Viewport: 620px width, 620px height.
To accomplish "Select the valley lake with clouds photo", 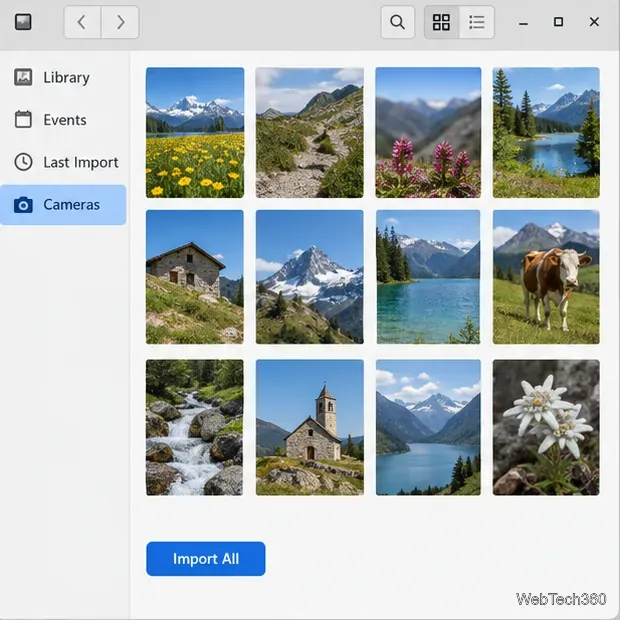I will point(428,427).
